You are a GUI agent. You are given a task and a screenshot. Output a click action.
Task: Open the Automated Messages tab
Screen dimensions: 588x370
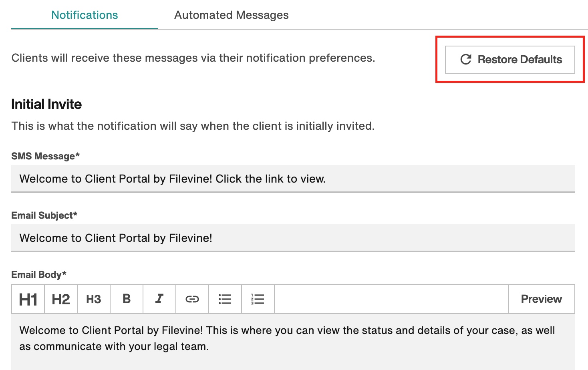pos(232,15)
